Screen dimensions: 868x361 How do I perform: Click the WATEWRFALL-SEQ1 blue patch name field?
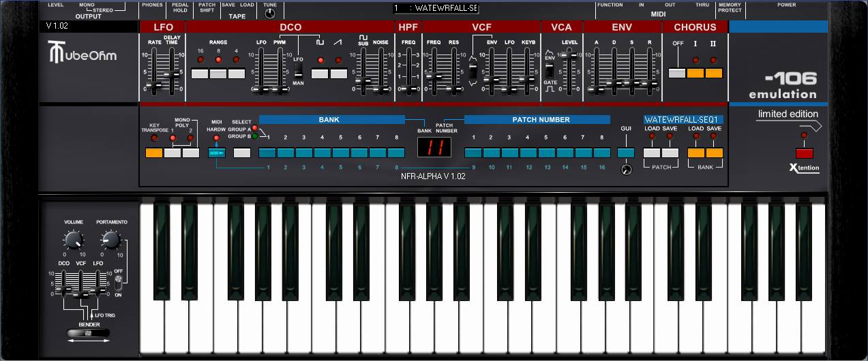click(684, 120)
